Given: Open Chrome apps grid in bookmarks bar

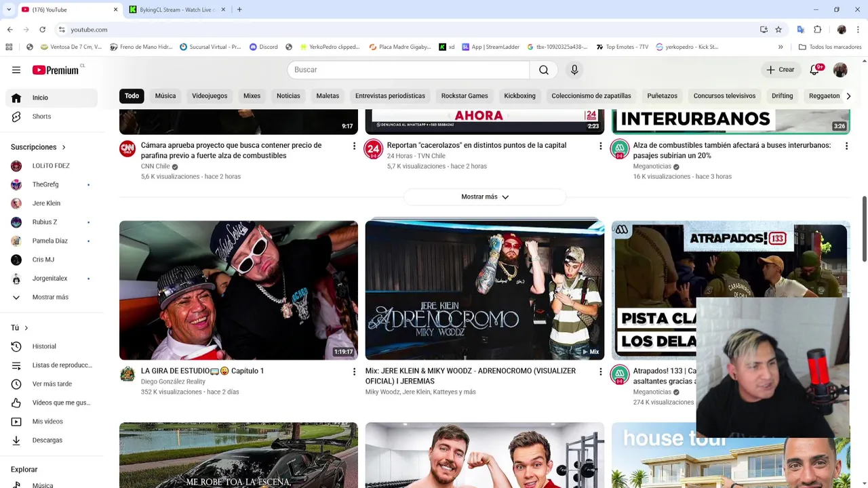Looking at the screenshot, I should click(9, 47).
